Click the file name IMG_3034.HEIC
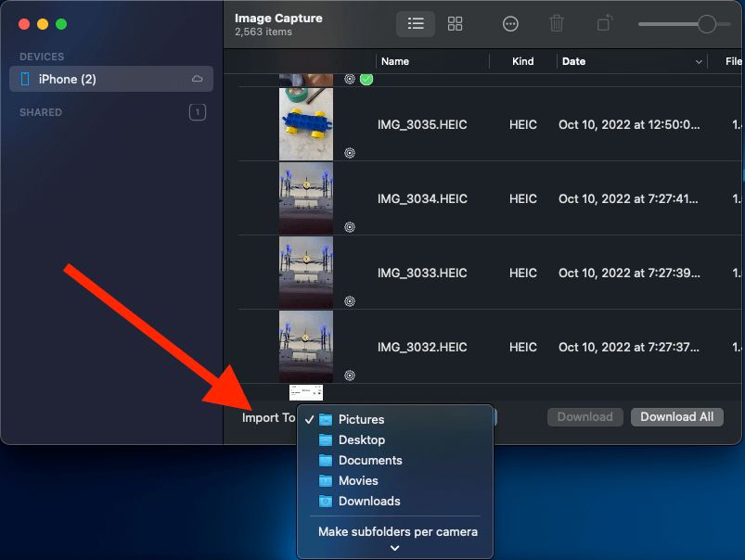The width and height of the screenshot is (745, 560). pos(422,198)
